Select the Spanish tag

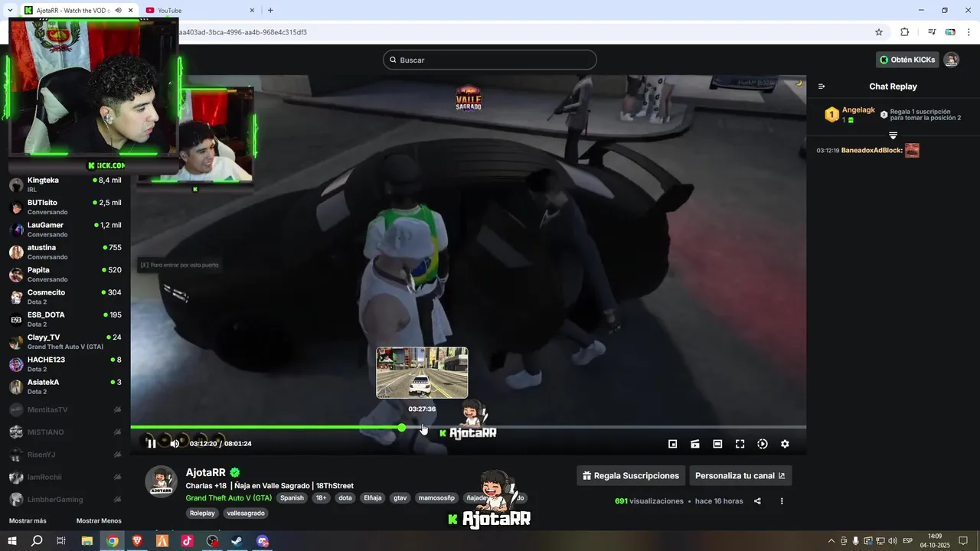point(292,497)
